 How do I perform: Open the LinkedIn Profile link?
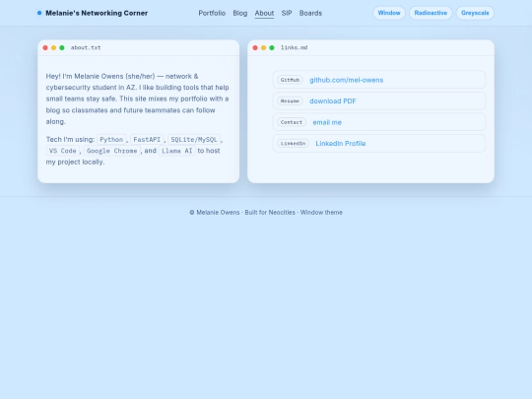click(x=341, y=144)
